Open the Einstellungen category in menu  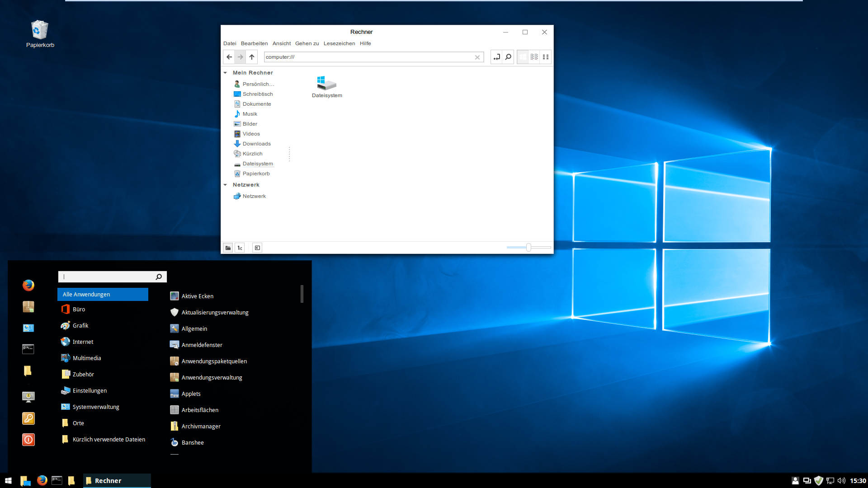(x=90, y=390)
